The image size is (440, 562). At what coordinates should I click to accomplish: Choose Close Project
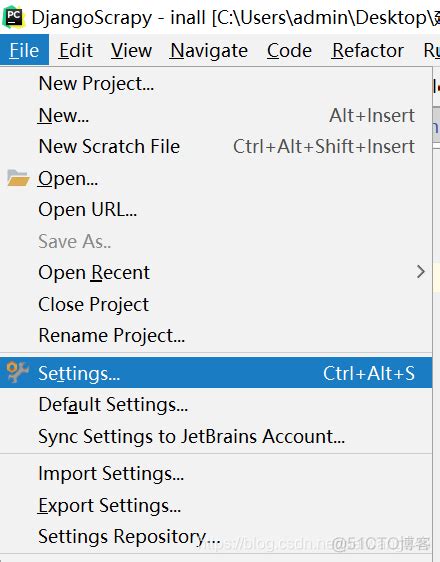coord(216,304)
